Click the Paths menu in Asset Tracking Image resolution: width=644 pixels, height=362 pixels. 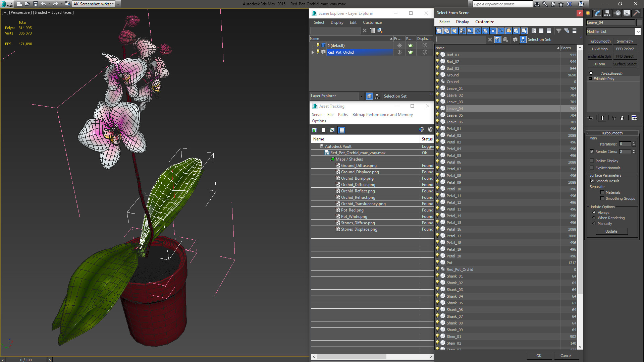pos(343,115)
